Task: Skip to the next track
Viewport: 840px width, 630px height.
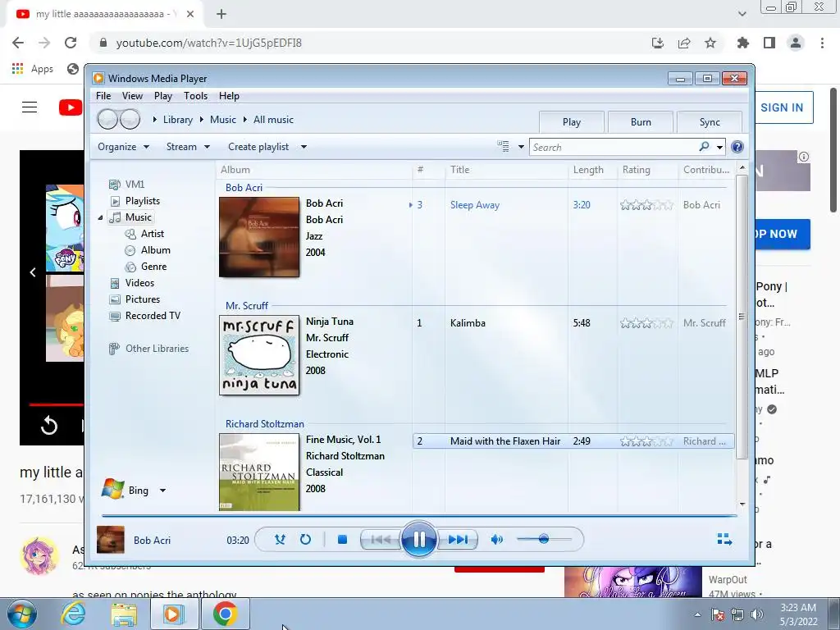Action: (458, 540)
